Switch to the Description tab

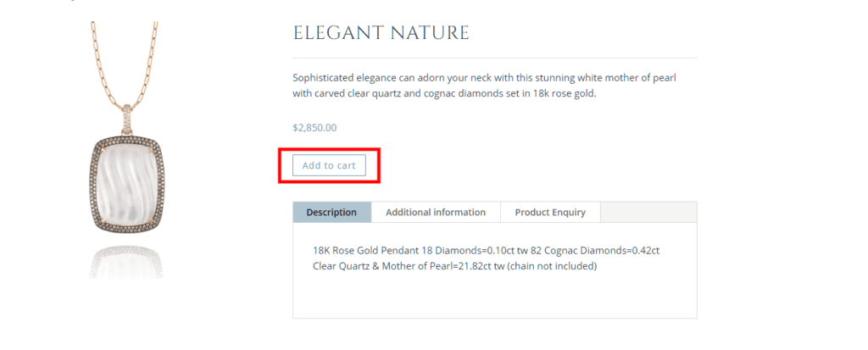[331, 212]
